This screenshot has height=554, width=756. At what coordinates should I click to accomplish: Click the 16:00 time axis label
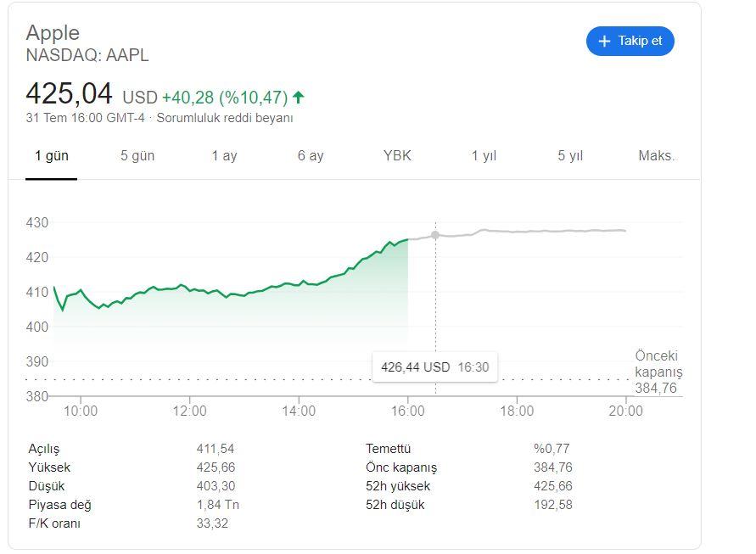tap(407, 411)
